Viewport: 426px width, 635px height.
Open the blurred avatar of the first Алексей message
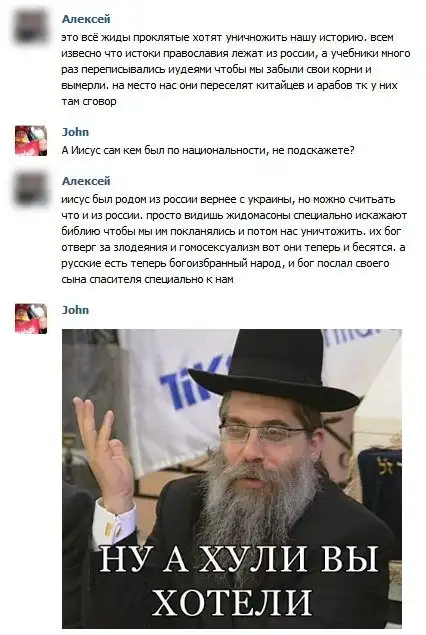click(31, 27)
